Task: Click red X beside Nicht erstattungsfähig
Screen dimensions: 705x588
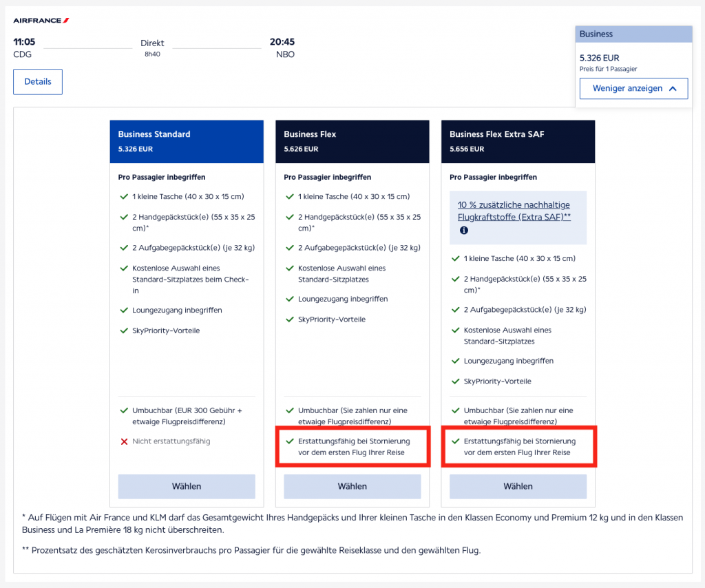Action: pos(124,441)
